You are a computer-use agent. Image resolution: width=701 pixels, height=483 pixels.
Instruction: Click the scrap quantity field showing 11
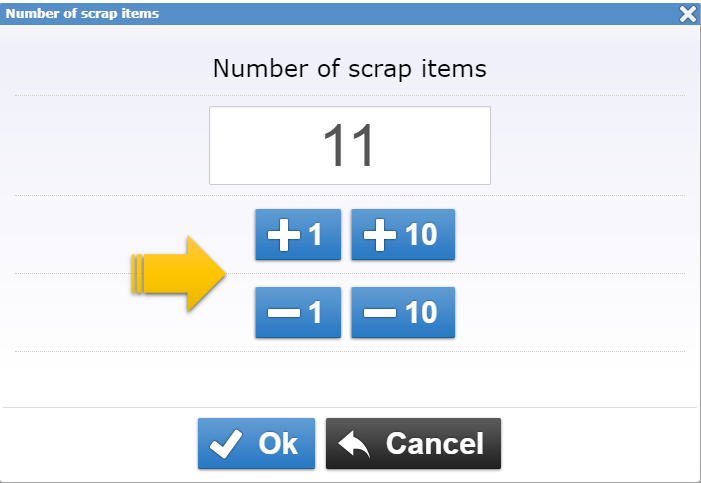[x=349, y=146]
